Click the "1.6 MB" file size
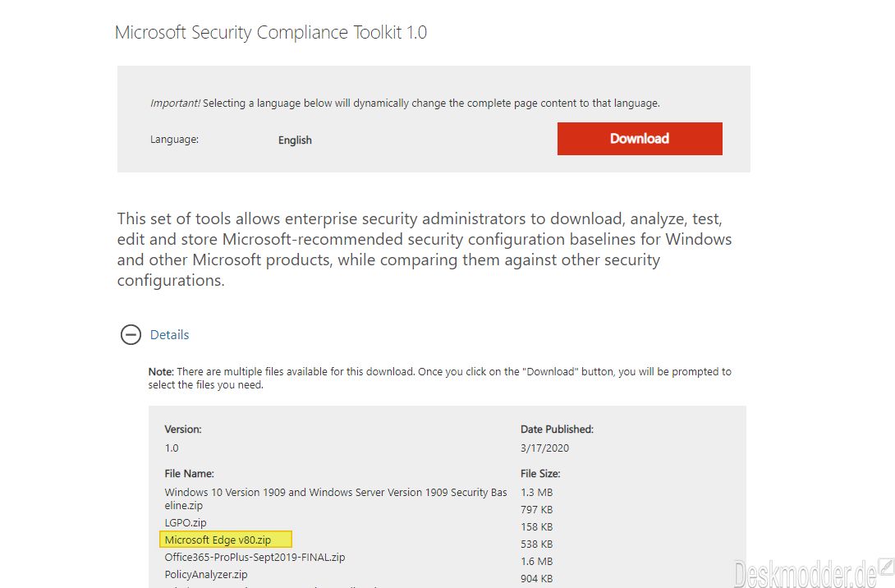 pos(536,561)
